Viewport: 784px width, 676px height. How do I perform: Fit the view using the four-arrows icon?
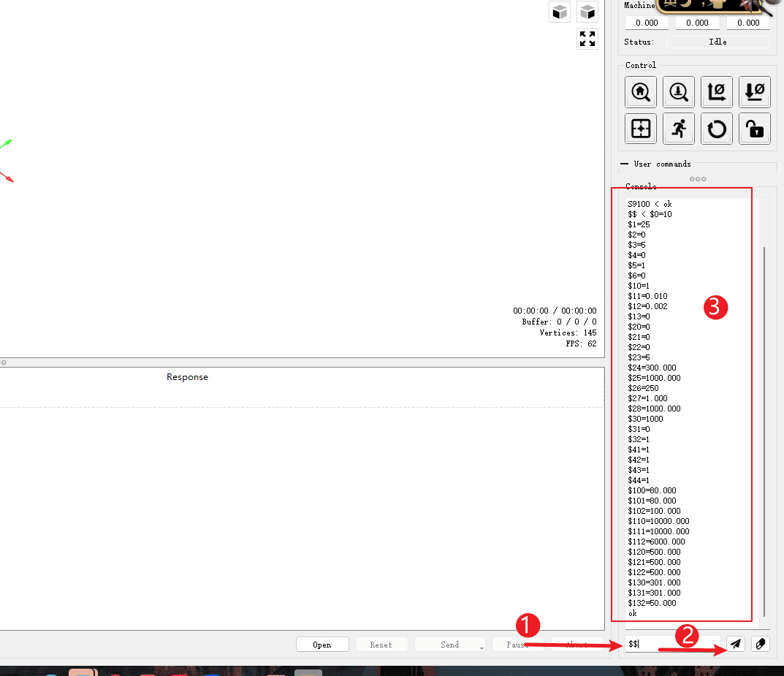[587, 39]
